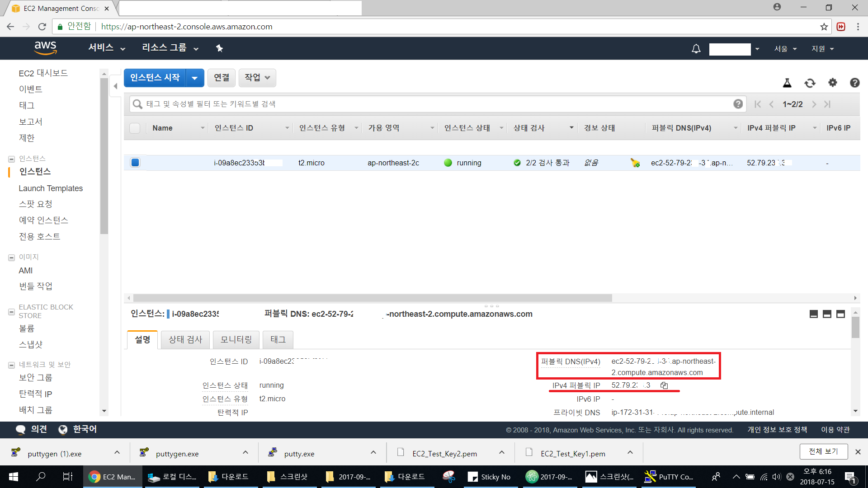Set the details pane to medium layout
Viewport: 868px width, 488px height.
click(827, 314)
